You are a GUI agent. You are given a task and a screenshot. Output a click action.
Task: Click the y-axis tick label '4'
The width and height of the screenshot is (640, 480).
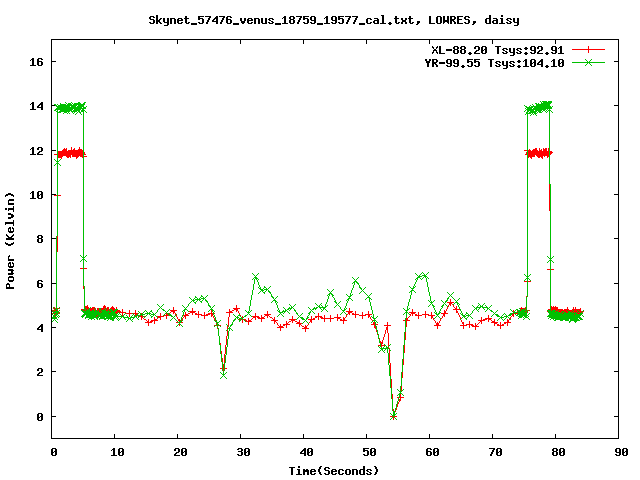tap(40, 328)
